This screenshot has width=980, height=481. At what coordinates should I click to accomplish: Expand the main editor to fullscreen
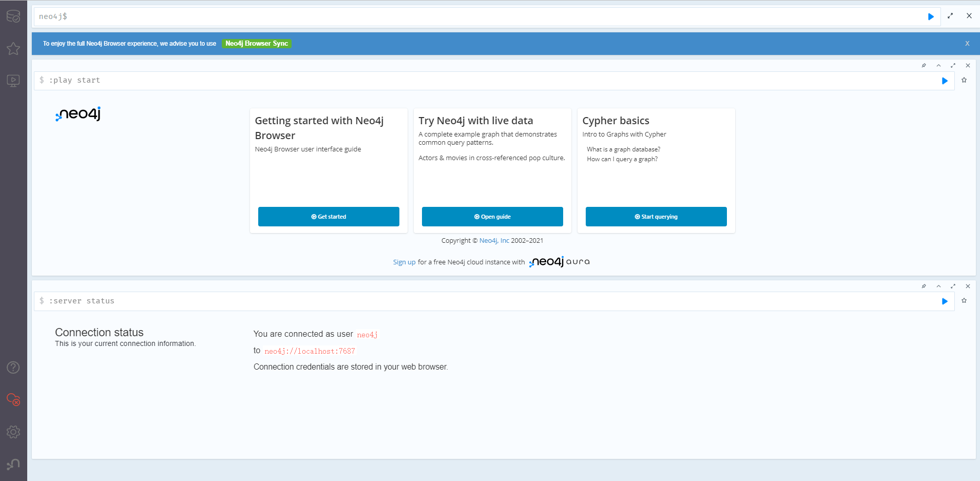coord(950,16)
